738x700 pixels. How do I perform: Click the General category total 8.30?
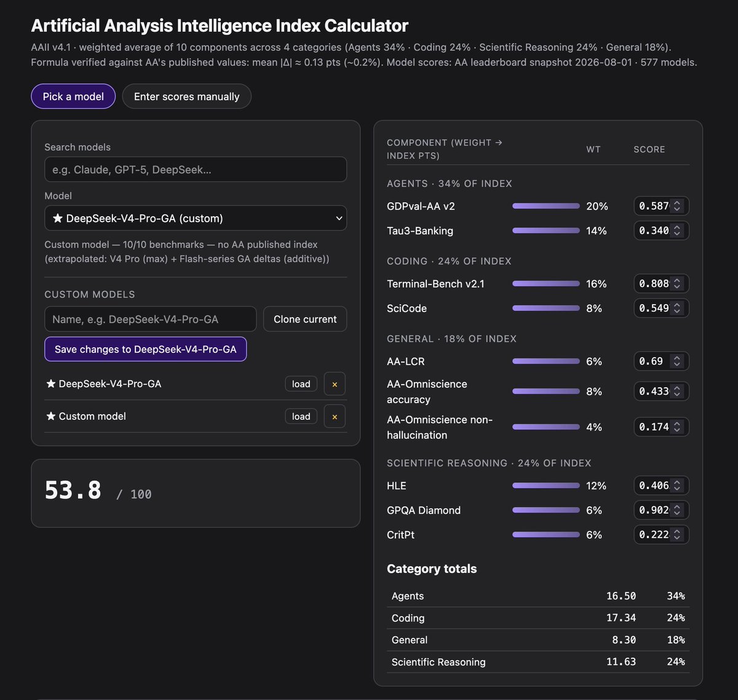click(x=624, y=640)
